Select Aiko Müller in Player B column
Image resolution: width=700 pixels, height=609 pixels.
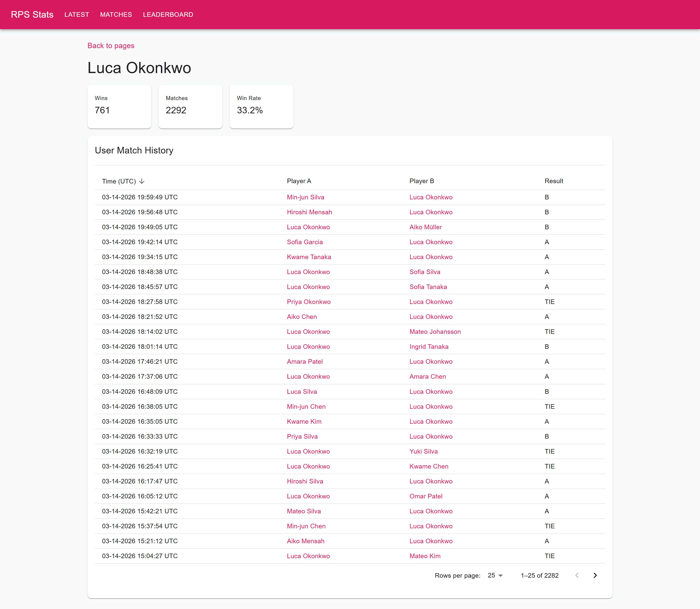point(425,227)
